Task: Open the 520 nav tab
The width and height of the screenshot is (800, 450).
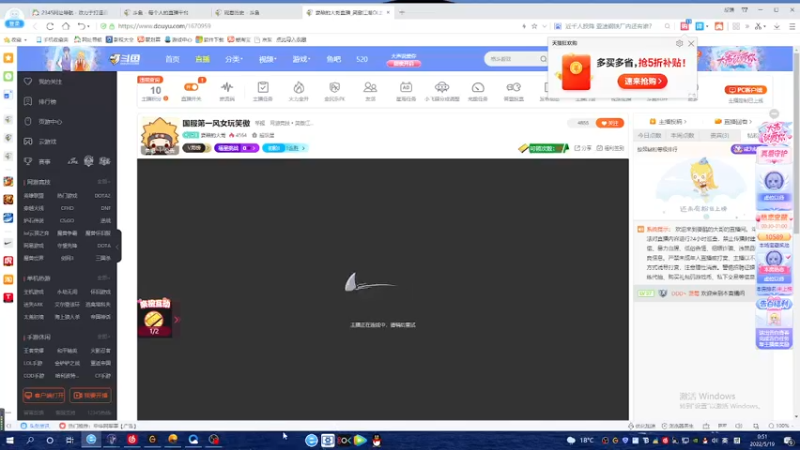Action: coord(362,59)
